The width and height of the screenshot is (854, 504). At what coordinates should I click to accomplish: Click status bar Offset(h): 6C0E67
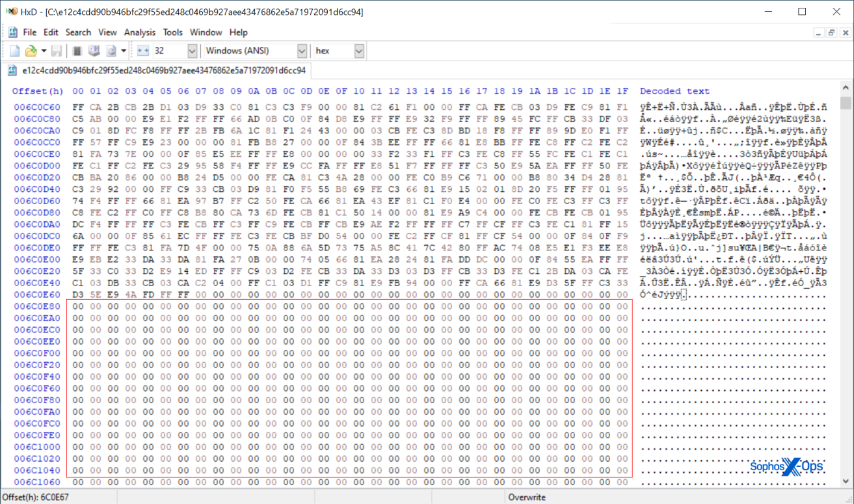(x=36, y=497)
